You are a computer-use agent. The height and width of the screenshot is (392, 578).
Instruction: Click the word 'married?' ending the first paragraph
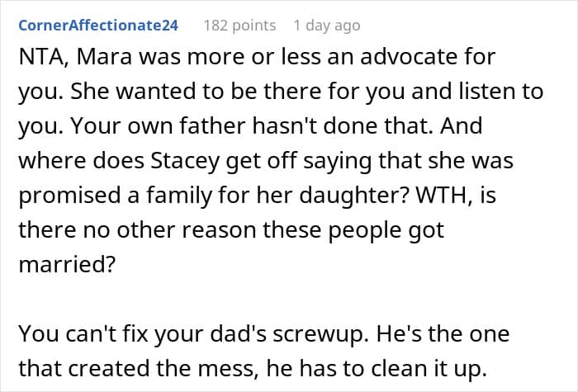coord(67,264)
